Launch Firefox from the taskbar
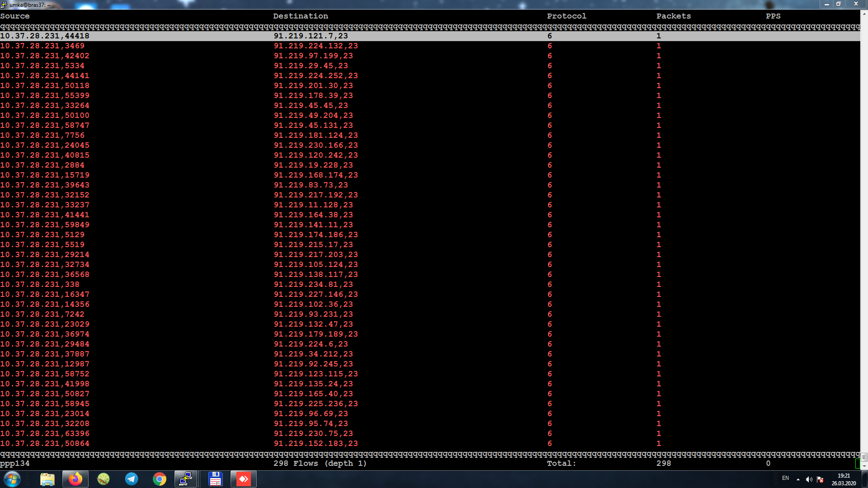This screenshot has height=488, width=868. click(75, 479)
